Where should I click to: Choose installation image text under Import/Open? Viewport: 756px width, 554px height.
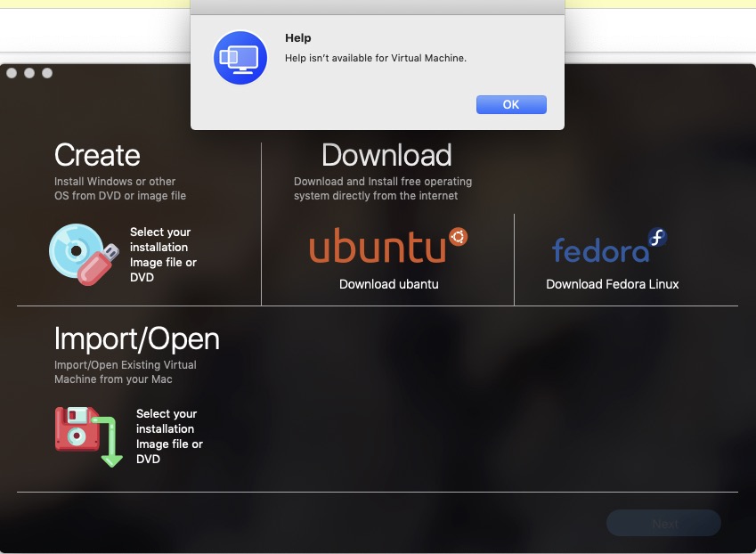pyautogui.click(x=169, y=436)
